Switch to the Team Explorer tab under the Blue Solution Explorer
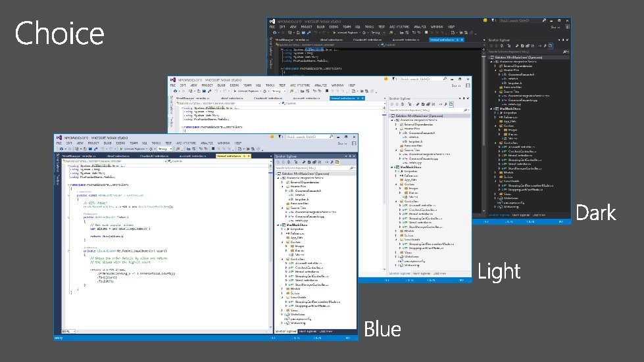Screen dimensions: 644x362 point(307,331)
